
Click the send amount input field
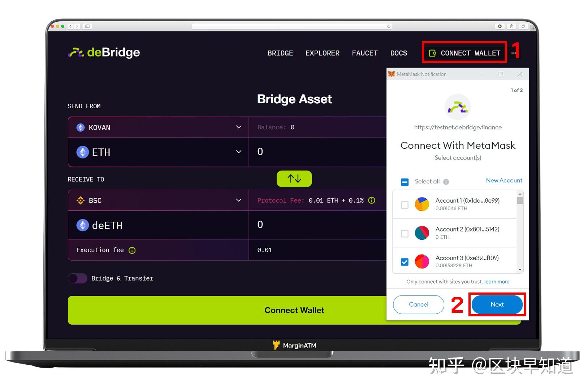tap(317, 152)
